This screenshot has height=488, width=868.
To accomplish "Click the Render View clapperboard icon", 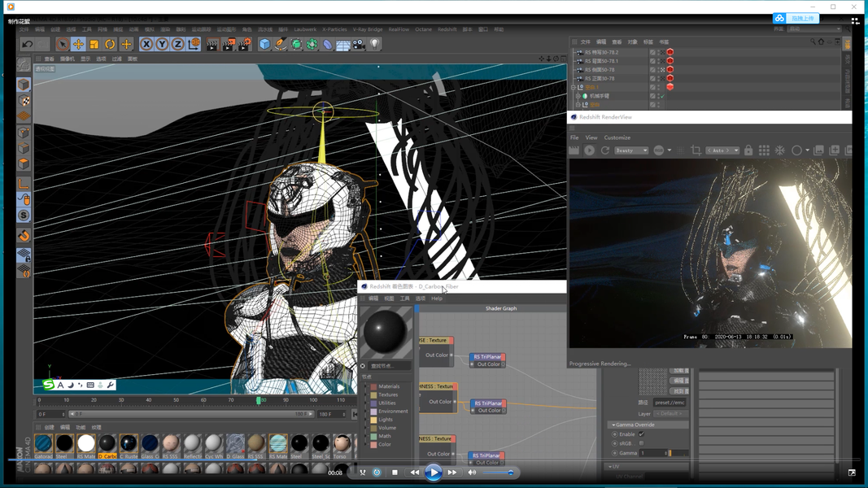I will tap(212, 44).
